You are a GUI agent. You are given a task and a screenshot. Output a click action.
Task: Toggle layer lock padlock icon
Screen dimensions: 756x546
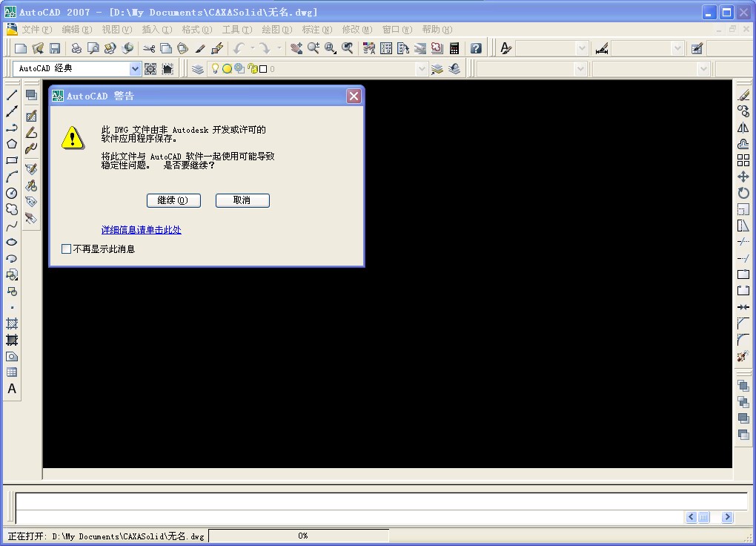pyautogui.click(x=252, y=68)
